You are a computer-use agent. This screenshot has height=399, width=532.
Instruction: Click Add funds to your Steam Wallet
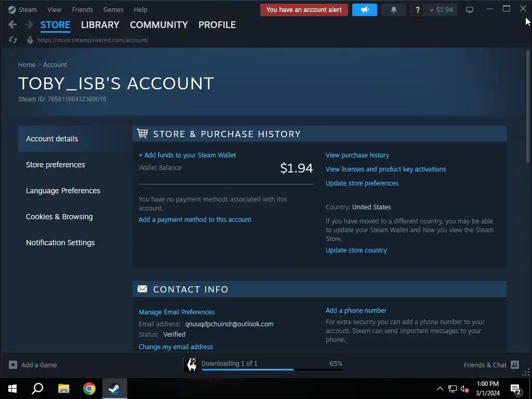[187, 155]
